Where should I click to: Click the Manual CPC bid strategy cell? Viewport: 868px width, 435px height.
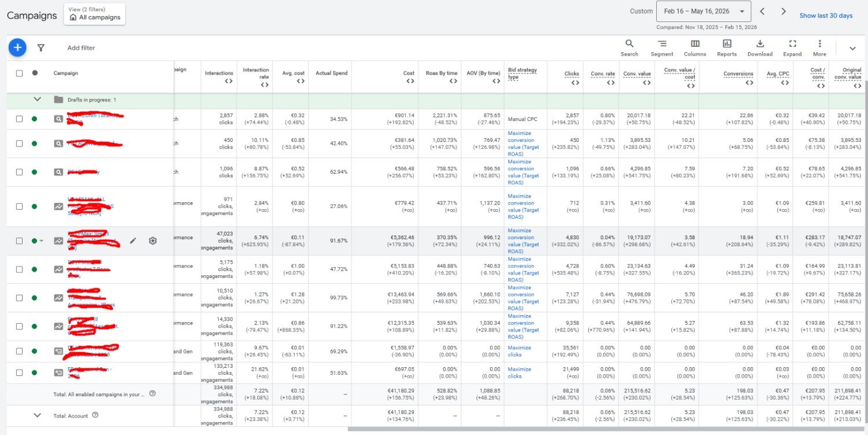pos(523,119)
